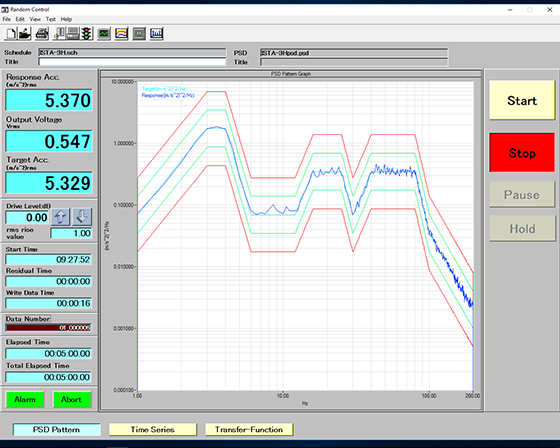Click the Start button
Viewport: 560px width, 448px height.
[x=522, y=100]
